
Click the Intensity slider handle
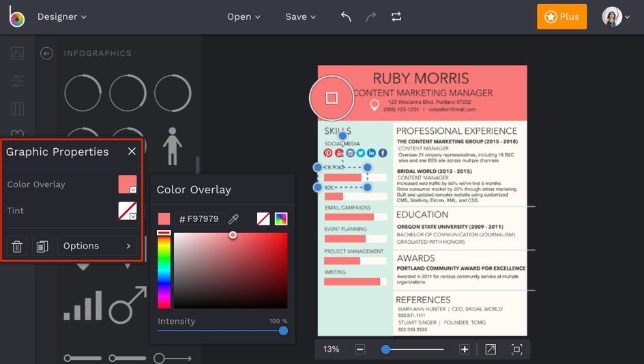pos(283,331)
